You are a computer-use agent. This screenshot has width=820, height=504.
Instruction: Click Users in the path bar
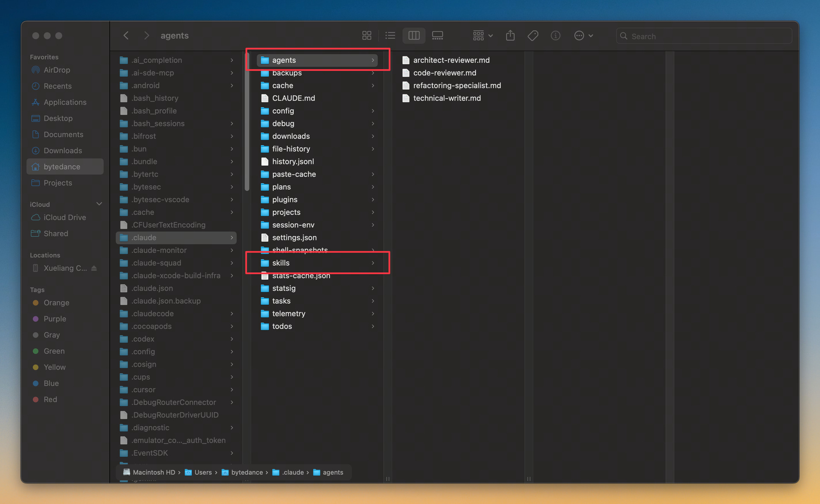203,472
